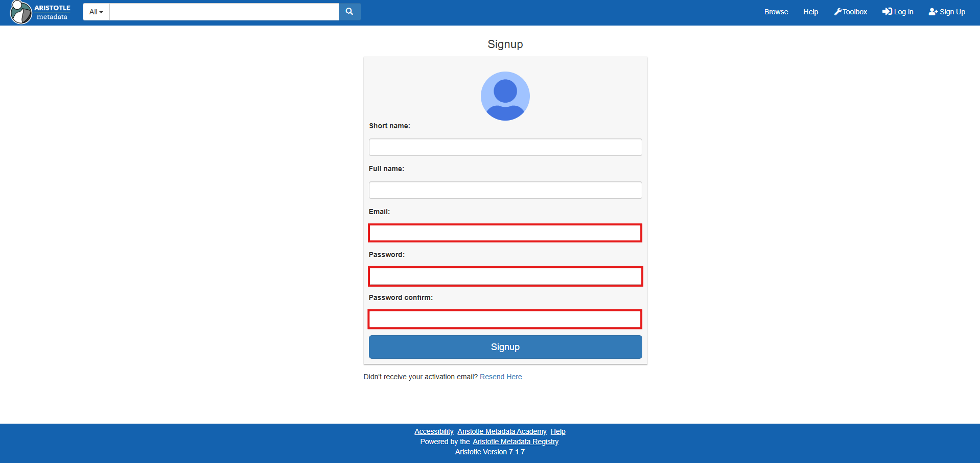Open the Toolbox wrench menu
The image size is (980, 463).
[850, 12]
